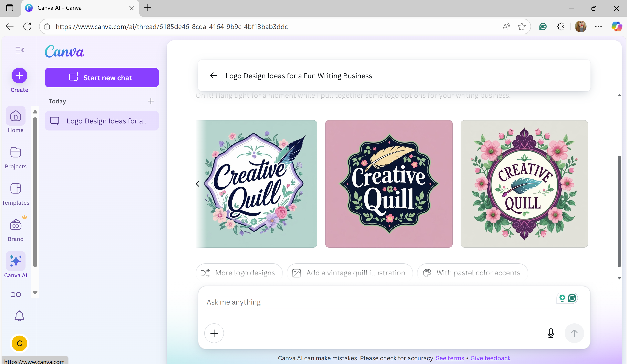Click the Create plus icon
The image size is (627, 364).
pyautogui.click(x=19, y=75)
